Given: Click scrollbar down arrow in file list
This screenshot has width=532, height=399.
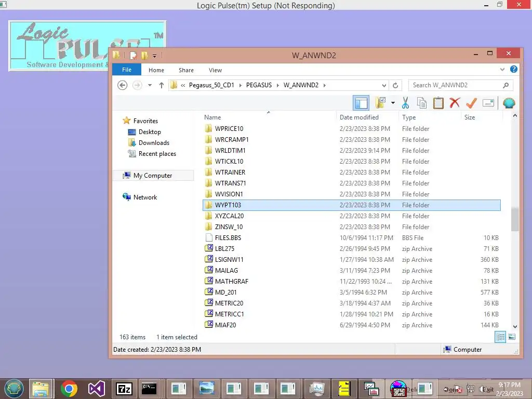Looking at the screenshot, I should tap(515, 326).
